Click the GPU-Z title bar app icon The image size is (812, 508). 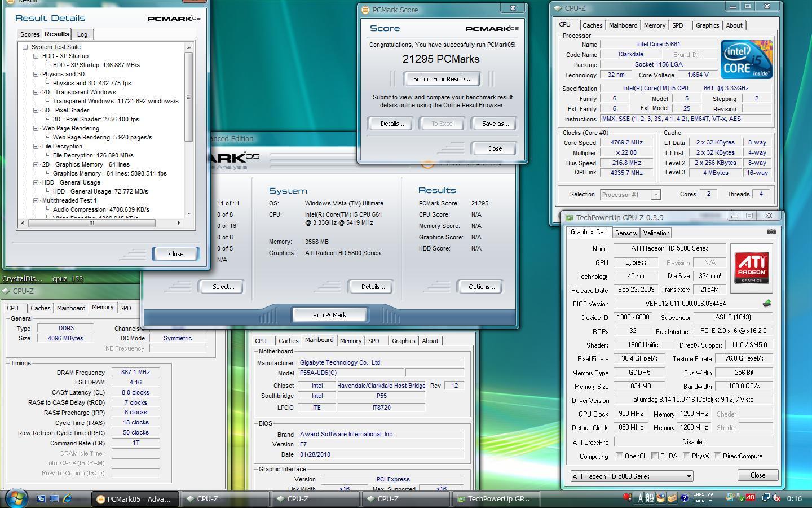tap(570, 217)
